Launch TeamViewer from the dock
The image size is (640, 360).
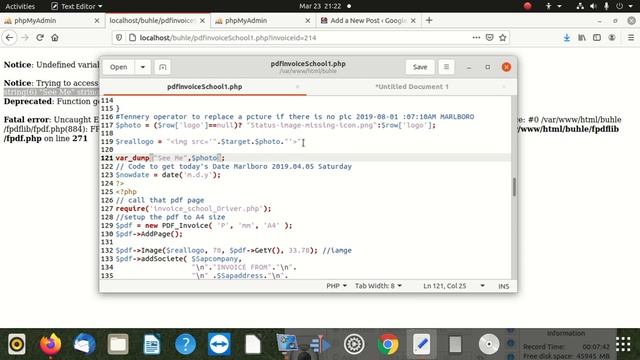(x=219, y=344)
